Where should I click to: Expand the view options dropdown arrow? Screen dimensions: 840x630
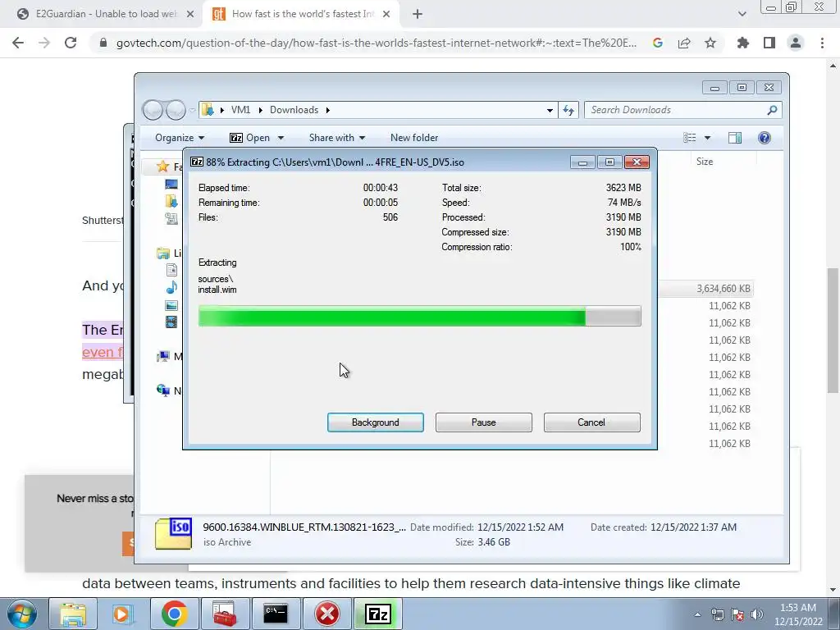coord(707,138)
